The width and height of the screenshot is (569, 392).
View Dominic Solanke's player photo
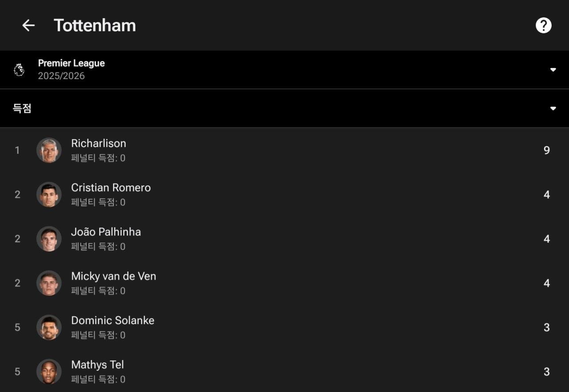point(49,328)
